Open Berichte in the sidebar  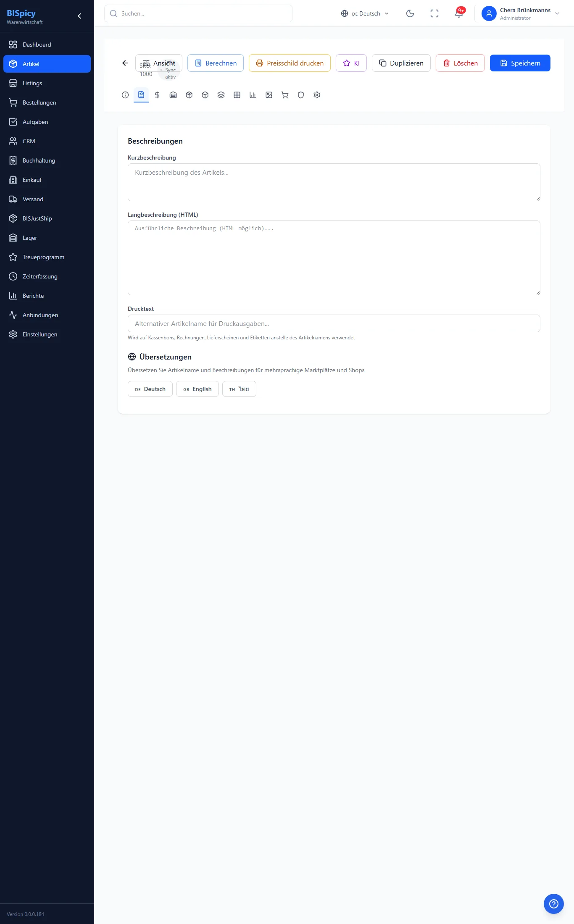click(47, 296)
